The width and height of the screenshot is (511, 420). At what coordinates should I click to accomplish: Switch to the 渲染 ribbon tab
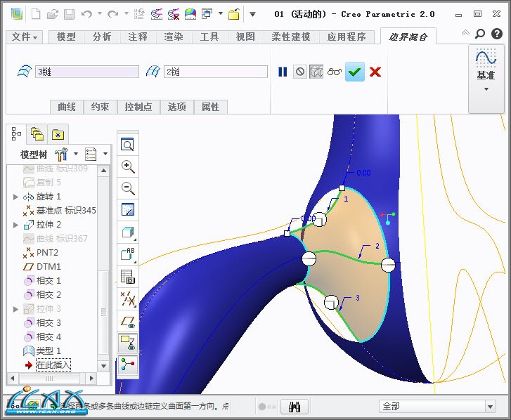pyautogui.click(x=174, y=37)
